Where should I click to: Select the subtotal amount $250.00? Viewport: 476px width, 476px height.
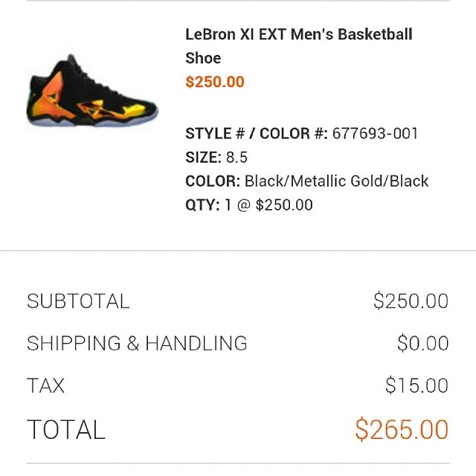[x=411, y=301]
